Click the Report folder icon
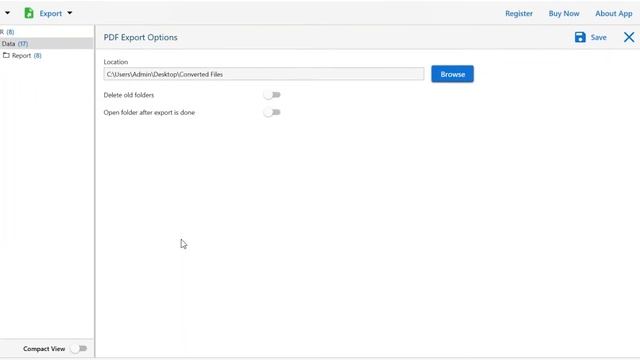The width and height of the screenshot is (640, 360). click(x=6, y=55)
